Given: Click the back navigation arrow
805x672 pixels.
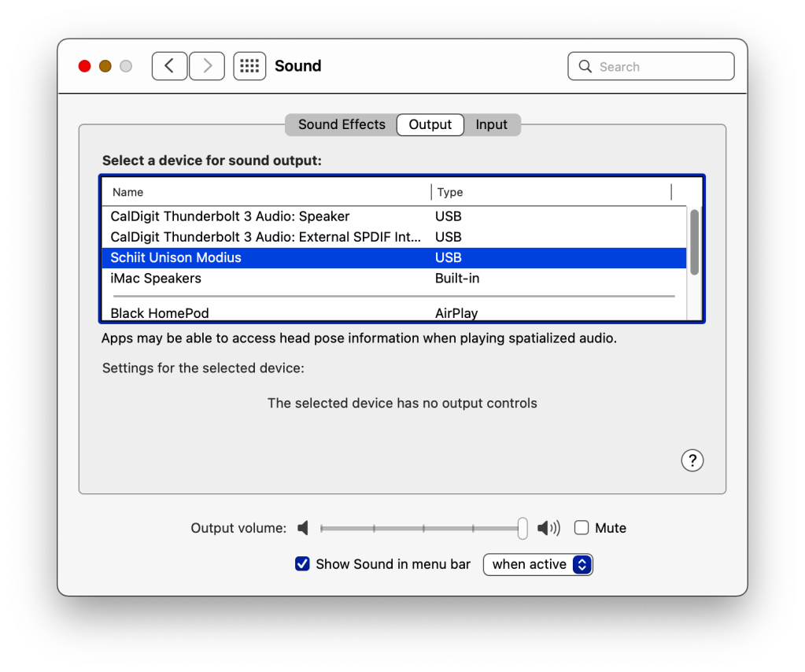Looking at the screenshot, I should click(169, 66).
